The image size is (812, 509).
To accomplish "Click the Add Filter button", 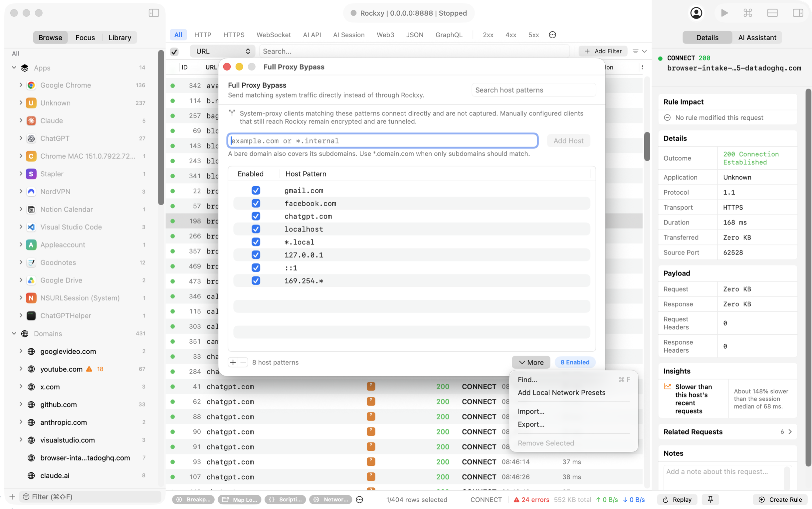I will [603, 51].
